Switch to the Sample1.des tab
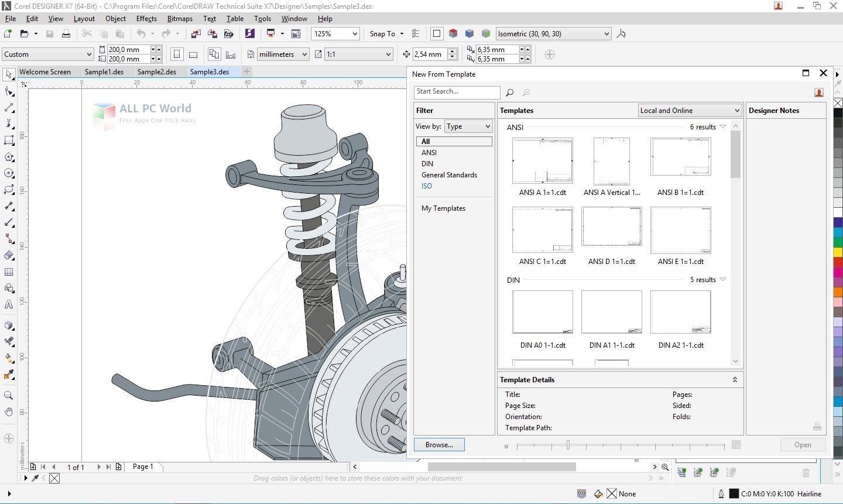This screenshot has height=504, width=843. [x=104, y=72]
